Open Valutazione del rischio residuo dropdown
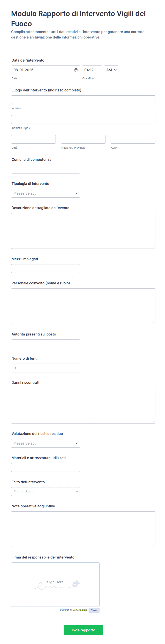Screen dimensions: 165x644 pos(46,443)
